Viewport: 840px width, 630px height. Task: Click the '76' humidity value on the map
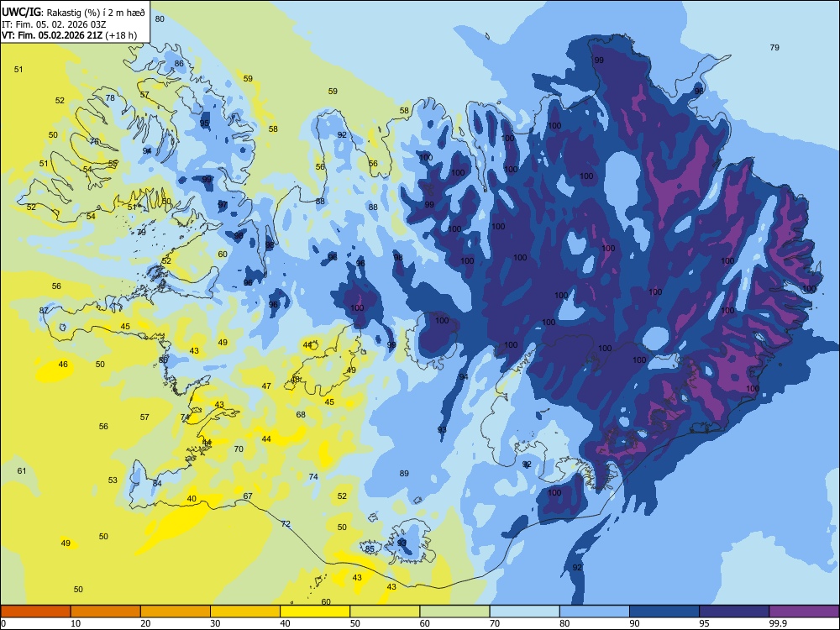(94, 141)
